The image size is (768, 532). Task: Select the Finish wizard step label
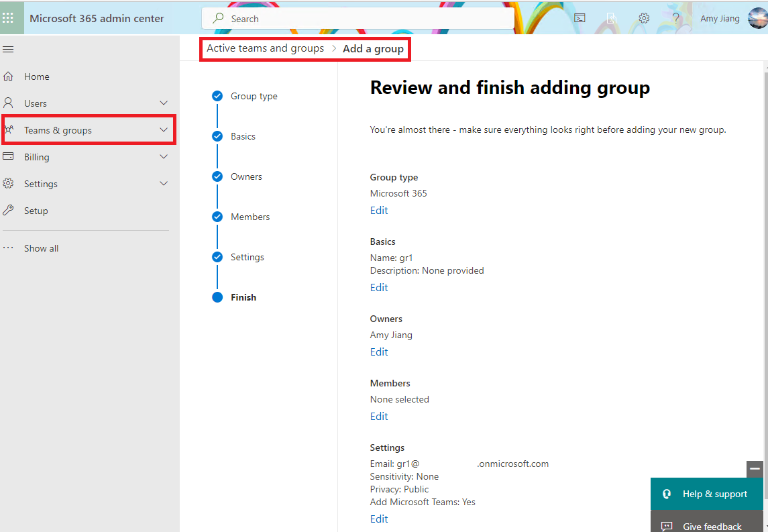(243, 297)
